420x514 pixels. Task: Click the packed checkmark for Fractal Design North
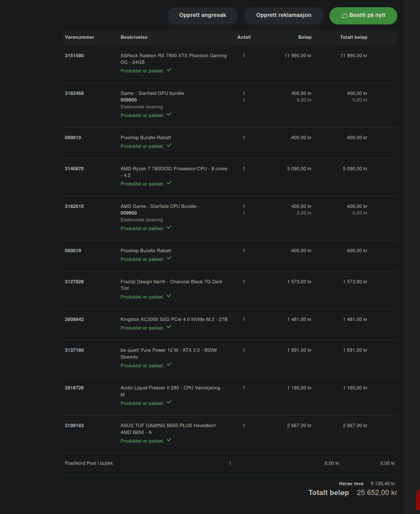pos(169,296)
